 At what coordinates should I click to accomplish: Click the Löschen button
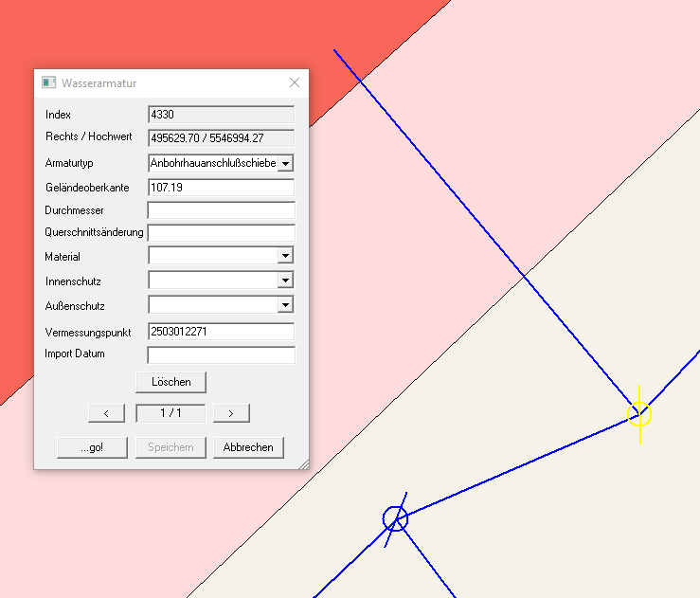[171, 382]
